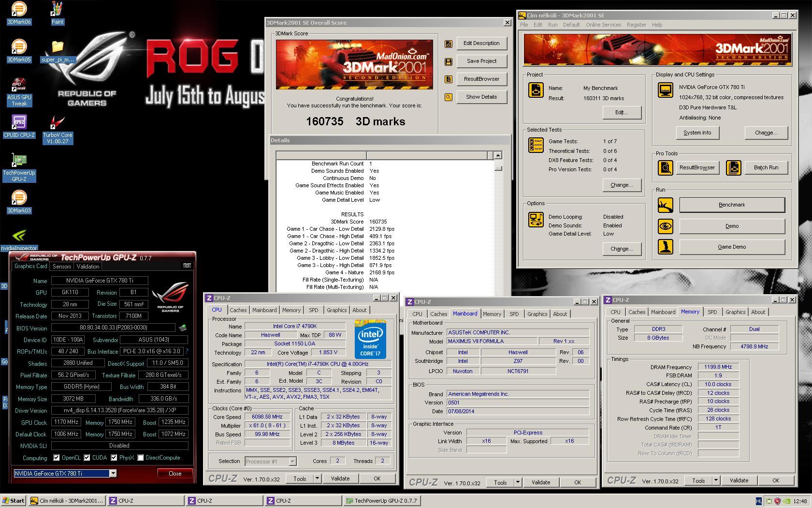Select the TurboV Core desktop icon

(58, 129)
